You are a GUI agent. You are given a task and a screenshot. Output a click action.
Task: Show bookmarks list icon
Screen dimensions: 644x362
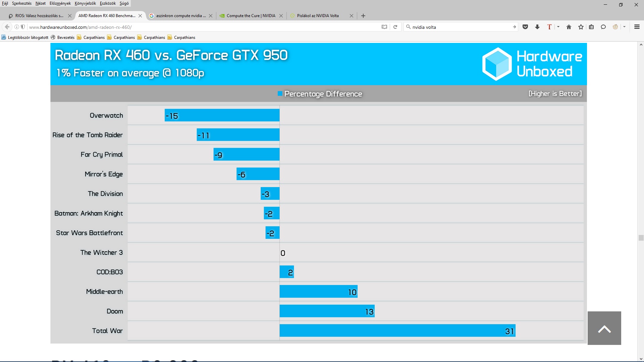click(591, 27)
